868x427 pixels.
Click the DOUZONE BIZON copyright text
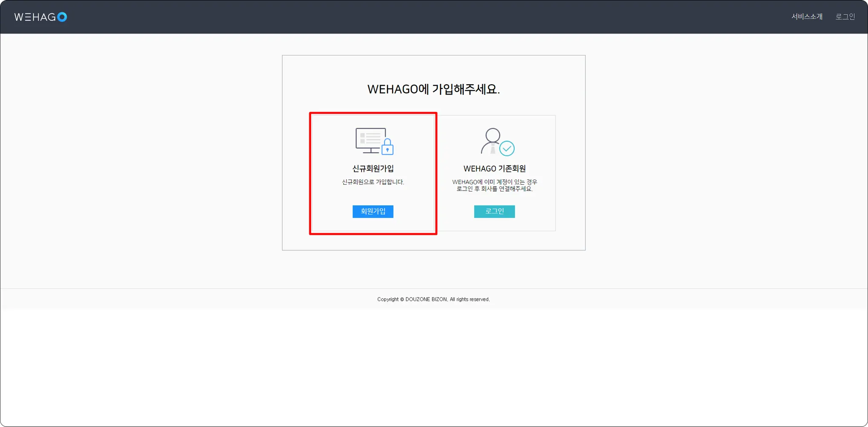(x=434, y=299)
